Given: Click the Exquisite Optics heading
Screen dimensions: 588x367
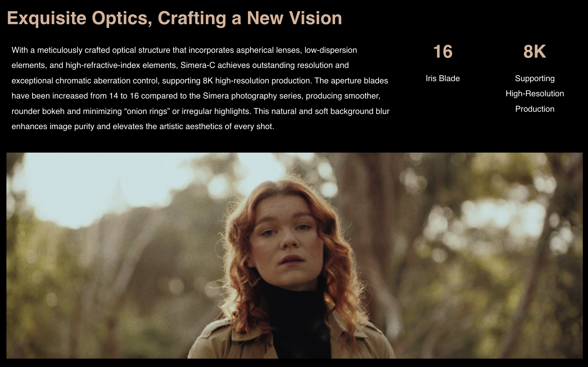Looking at the screenshot, I should coord(174,18).
